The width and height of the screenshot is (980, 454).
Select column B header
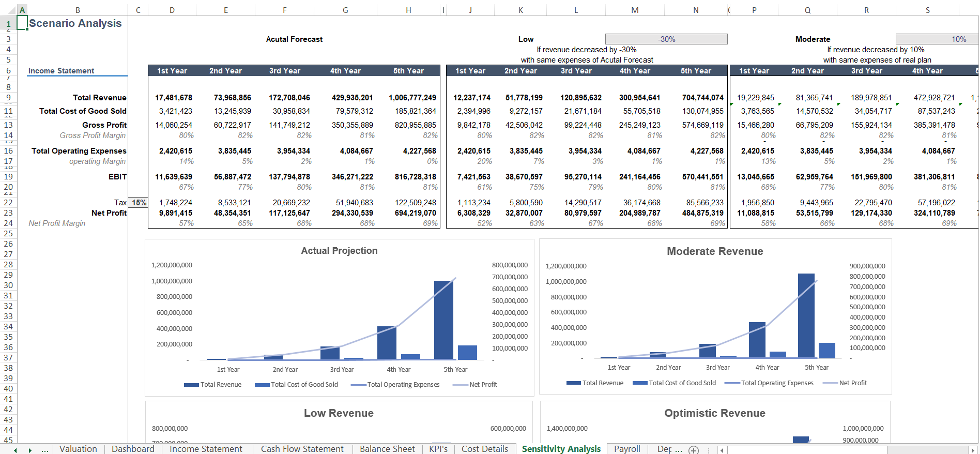(x=78, y=10)
